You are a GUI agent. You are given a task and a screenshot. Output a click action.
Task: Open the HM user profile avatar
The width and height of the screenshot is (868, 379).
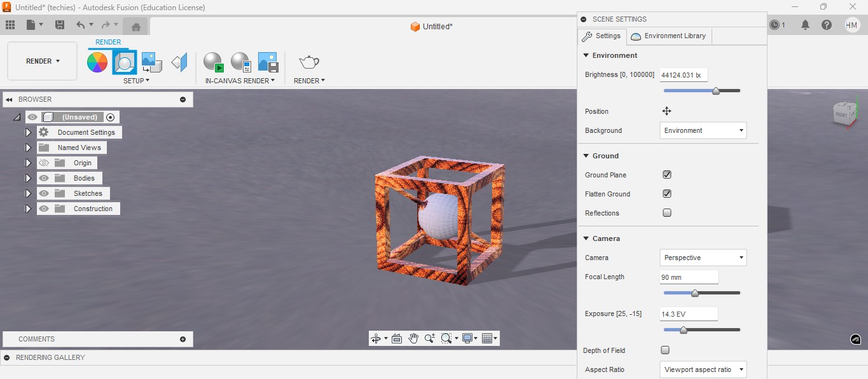pyautogui.click(x=851, y=25)
